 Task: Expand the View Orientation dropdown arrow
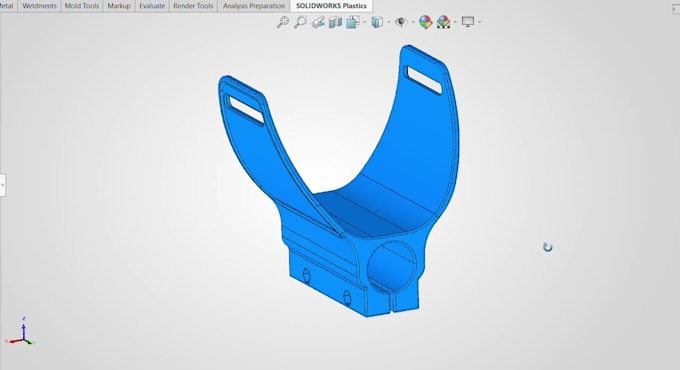pyautogui.click(x=364, y=22)
